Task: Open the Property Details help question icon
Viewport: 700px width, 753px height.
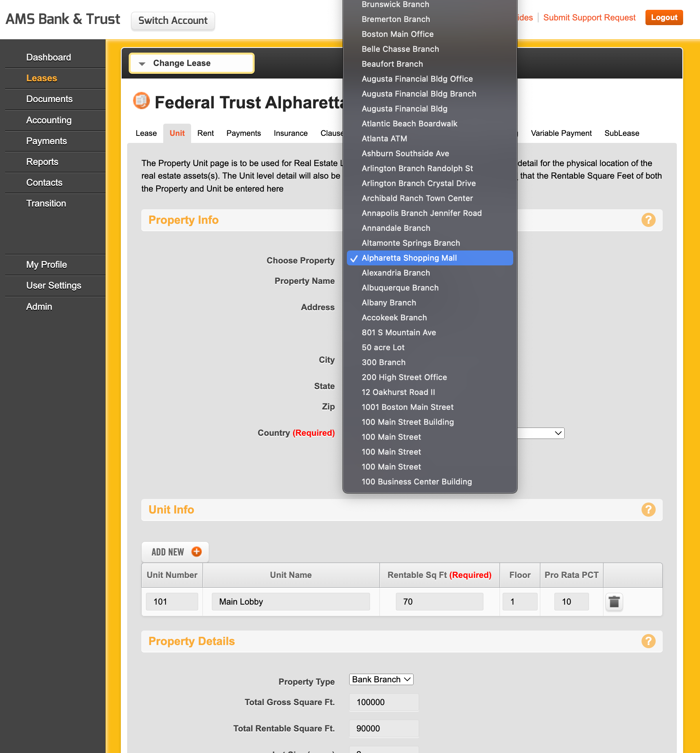Action: (x=648, y=641)
